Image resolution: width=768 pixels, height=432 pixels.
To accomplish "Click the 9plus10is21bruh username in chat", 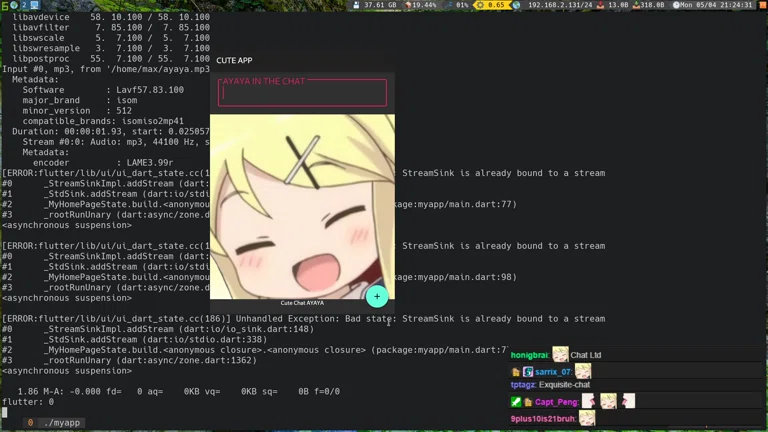I will (x=543, y=419).
